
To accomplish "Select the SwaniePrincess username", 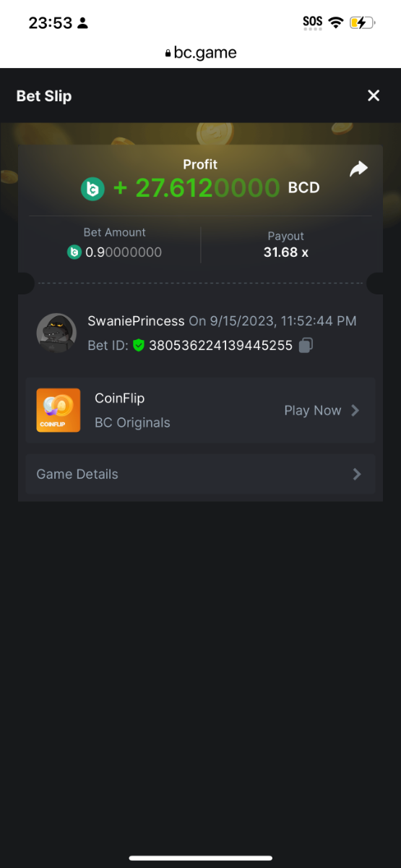I will (136, 321).
